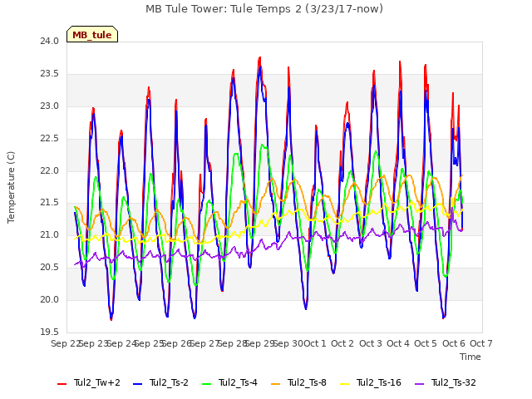Click the Oct 5 x-axis date label
This screenshot has height=399, width=532.
coord(426,343)
